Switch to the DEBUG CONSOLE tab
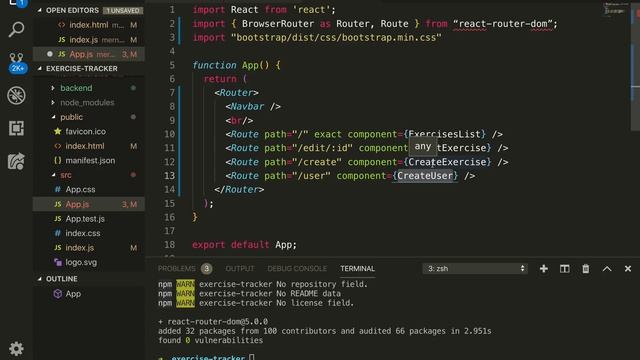The image size is (640, 360). tap(297, 269)
